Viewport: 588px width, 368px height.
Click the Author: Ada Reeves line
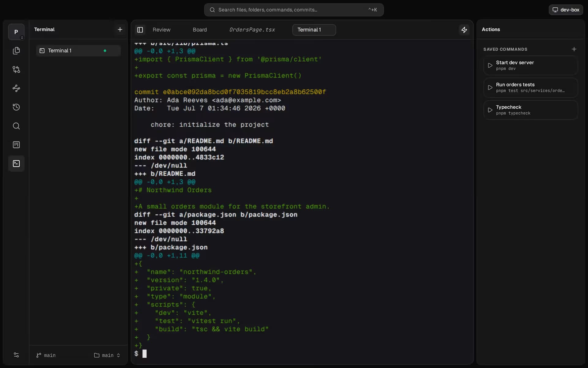(x=207, y=100)
